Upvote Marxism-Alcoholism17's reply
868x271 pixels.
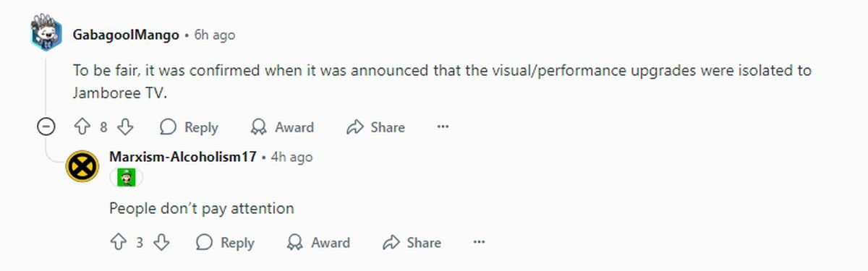pos(118,243)
